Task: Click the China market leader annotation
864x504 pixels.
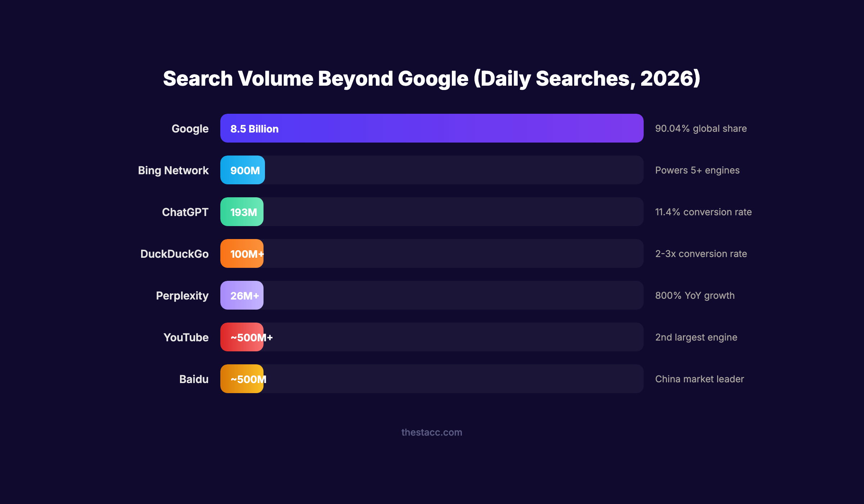Action: (x=699, y=379)
